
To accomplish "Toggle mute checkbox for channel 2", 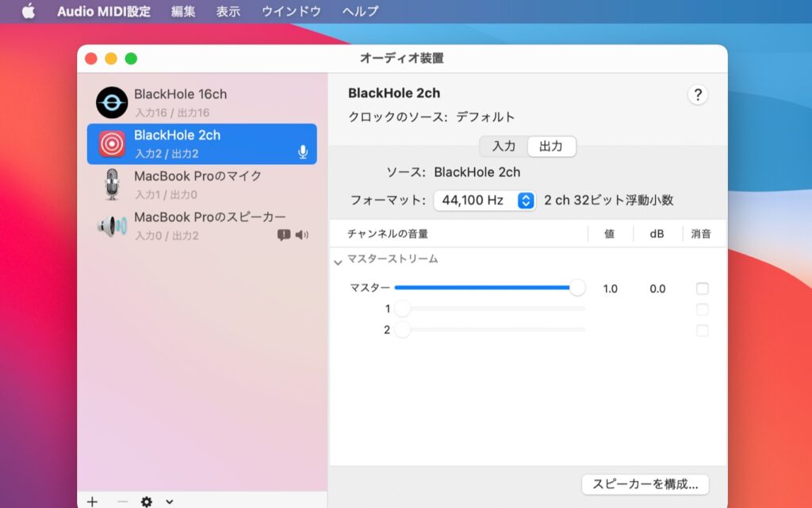I will [702, 330].
